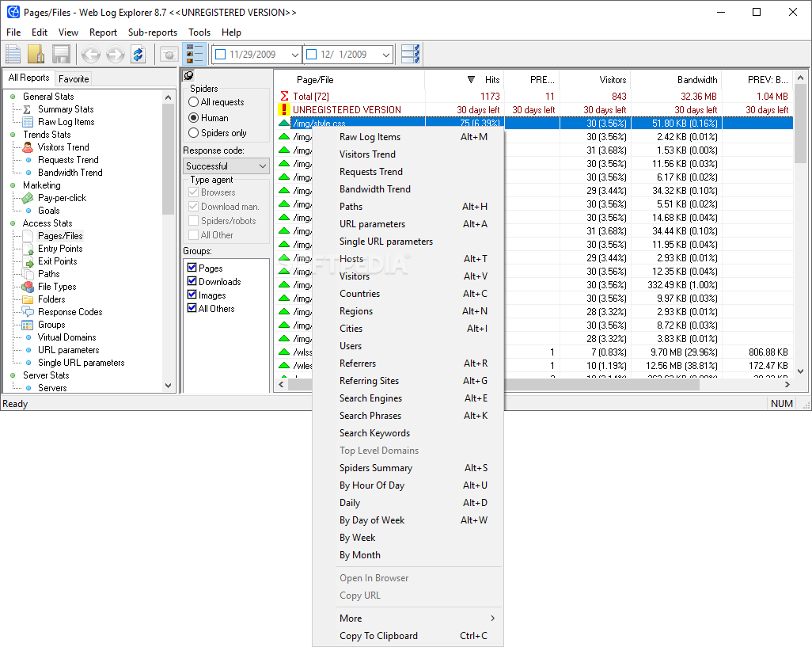This screenshot has height=647, width=812.
Task: Click the open workspace folder icon
Action: [36, 54]
